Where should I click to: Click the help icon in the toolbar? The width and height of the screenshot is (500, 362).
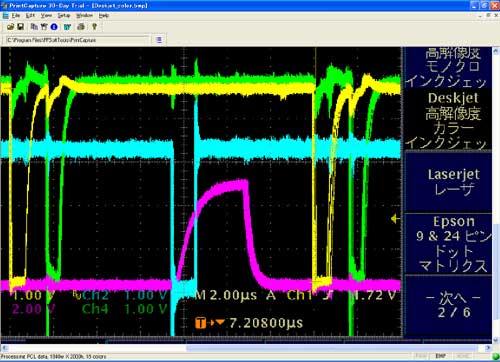point(94,27)
